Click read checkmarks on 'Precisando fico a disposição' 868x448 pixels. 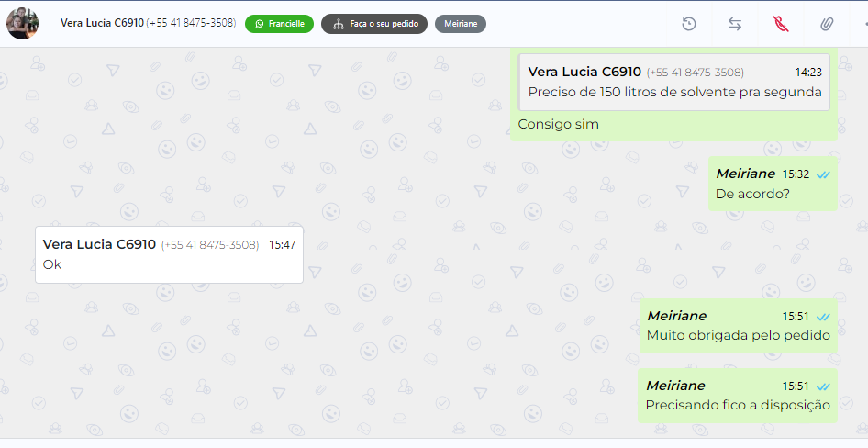[823, 386]
